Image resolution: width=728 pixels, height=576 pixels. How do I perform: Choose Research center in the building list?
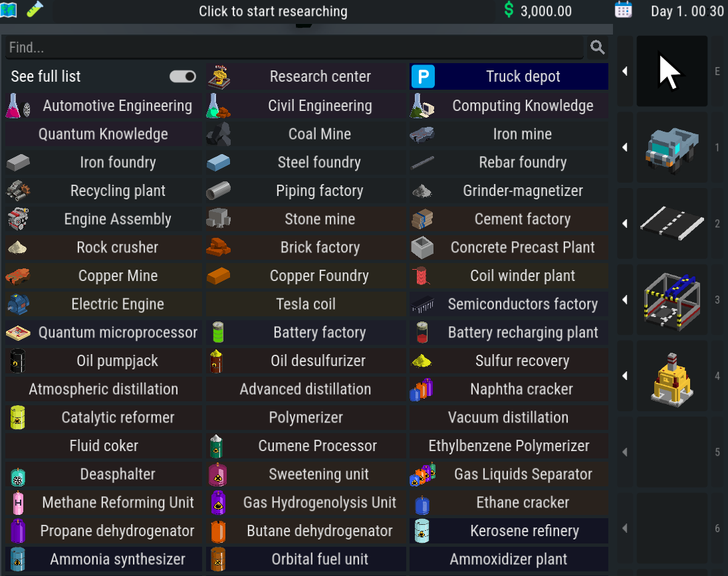[306, 76]
